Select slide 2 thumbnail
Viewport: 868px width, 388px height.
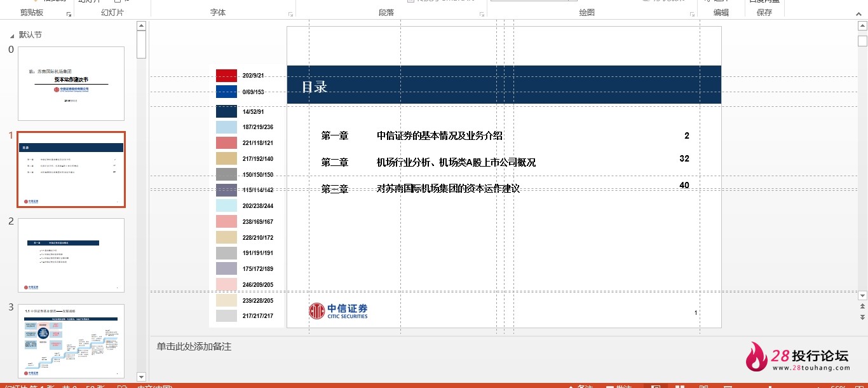coord(71,256)
